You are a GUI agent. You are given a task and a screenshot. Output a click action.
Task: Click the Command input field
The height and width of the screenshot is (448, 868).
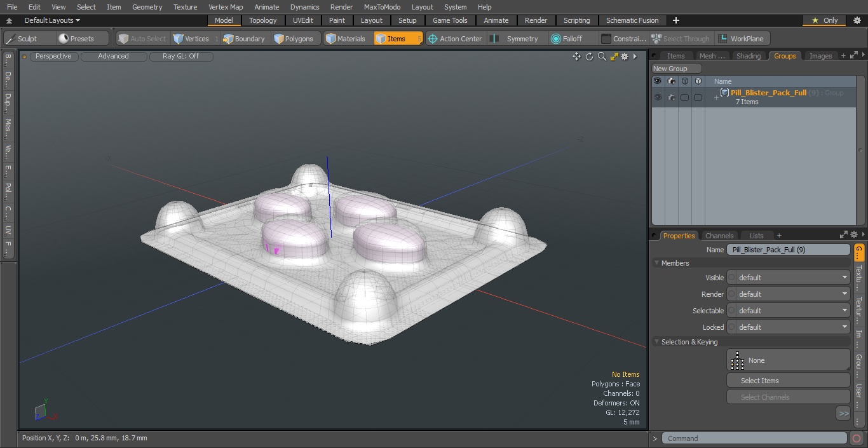coord(754,438)
